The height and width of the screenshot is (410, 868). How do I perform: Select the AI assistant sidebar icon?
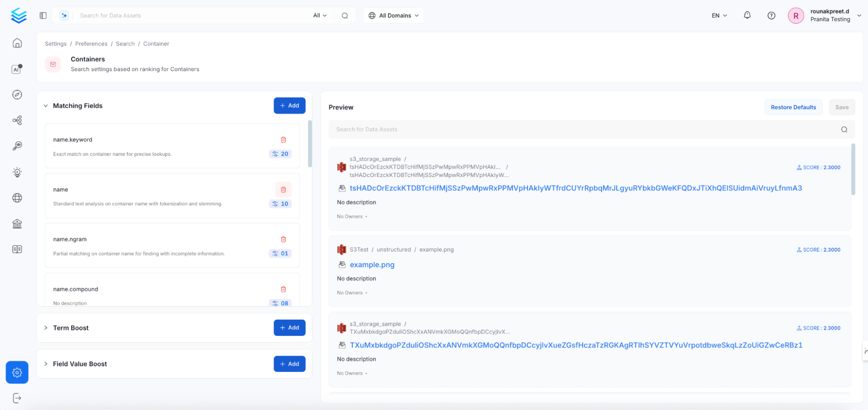(x=17, y=69)
